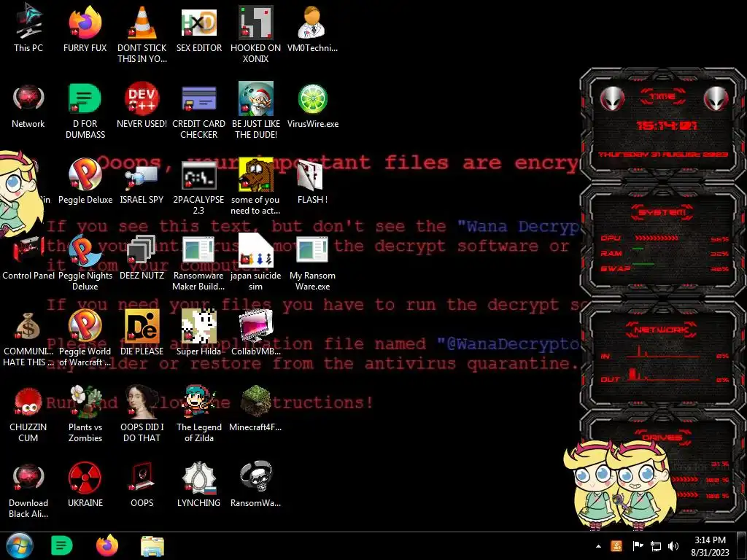
Task: Open the Plants vs Zombies shortcut
Action: pos(85,413)
